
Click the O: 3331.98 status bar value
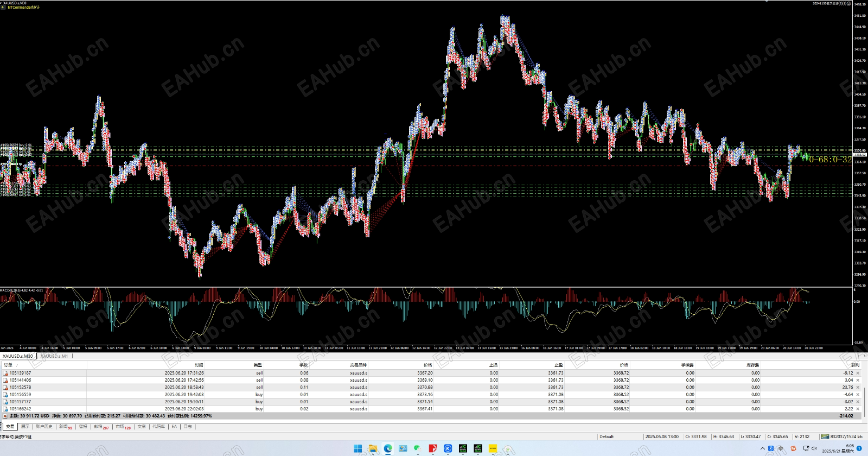(696, 436)
